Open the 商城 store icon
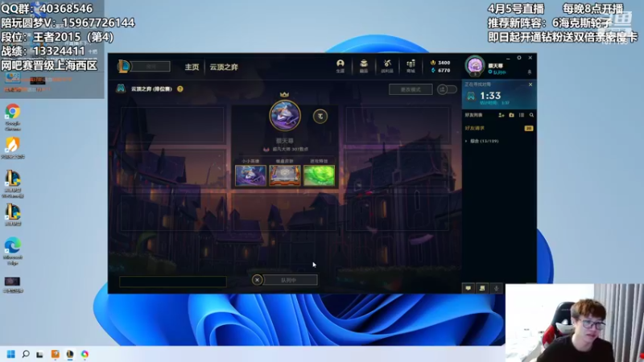 (411, 66)
